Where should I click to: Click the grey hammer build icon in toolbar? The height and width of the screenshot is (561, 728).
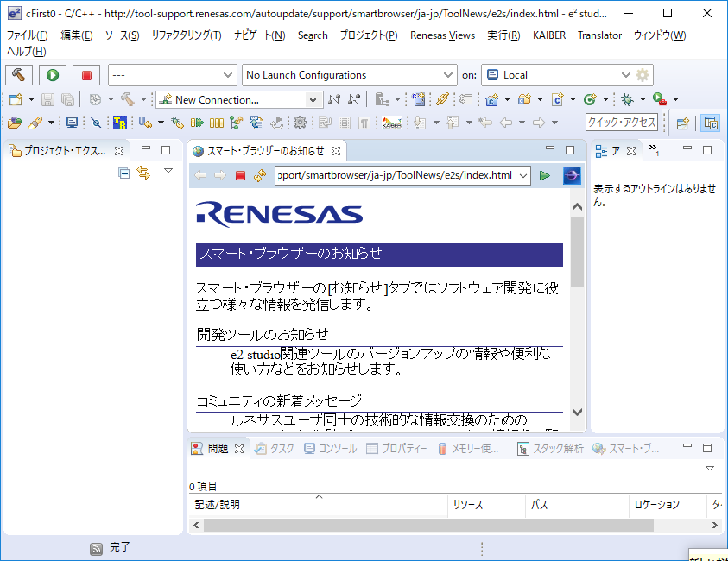128,99
